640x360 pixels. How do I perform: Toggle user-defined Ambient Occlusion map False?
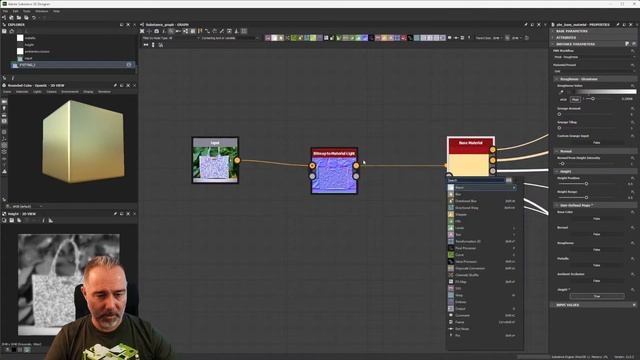596,281
